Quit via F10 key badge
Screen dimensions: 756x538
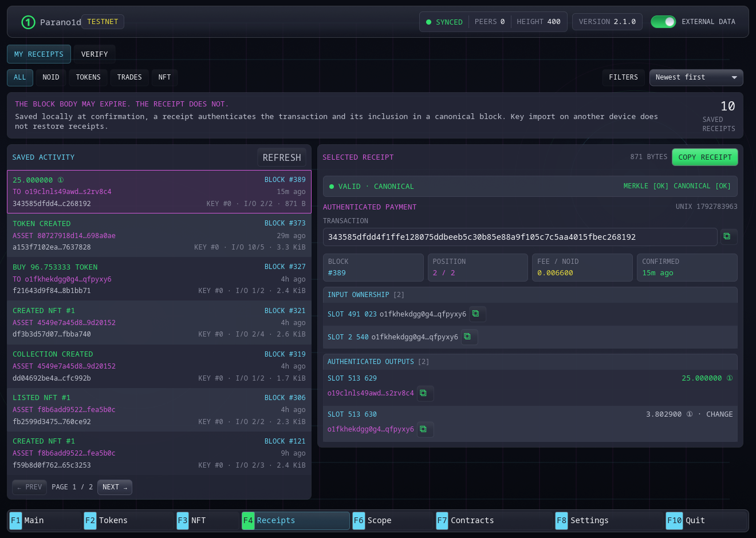(674, 520)
